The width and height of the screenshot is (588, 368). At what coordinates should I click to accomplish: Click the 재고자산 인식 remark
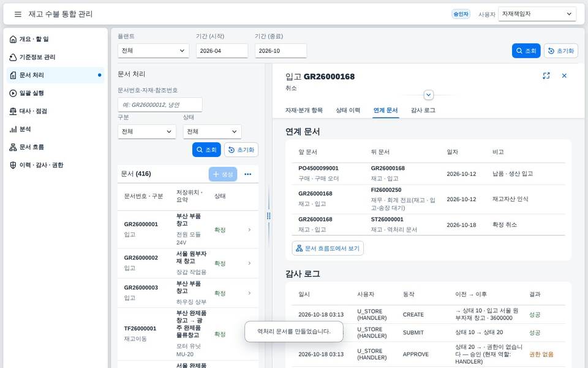(510, 199)
